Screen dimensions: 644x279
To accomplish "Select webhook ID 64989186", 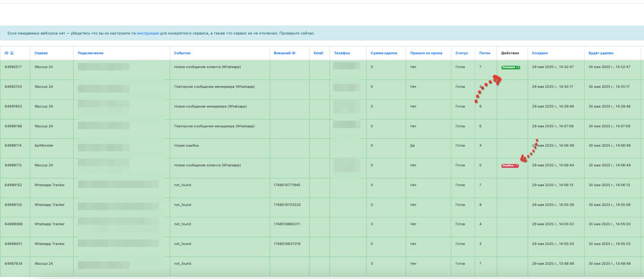I will tap(13, 126).
